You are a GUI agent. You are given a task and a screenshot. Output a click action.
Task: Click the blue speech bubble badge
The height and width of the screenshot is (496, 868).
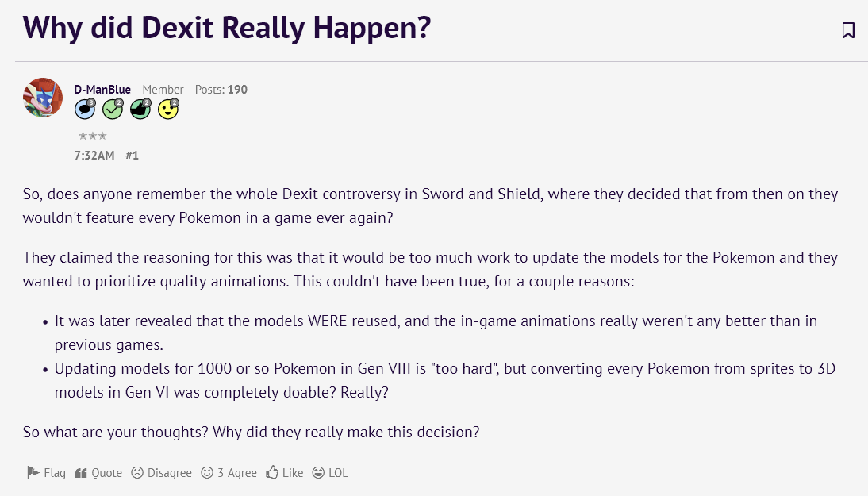tap(85, 109)
